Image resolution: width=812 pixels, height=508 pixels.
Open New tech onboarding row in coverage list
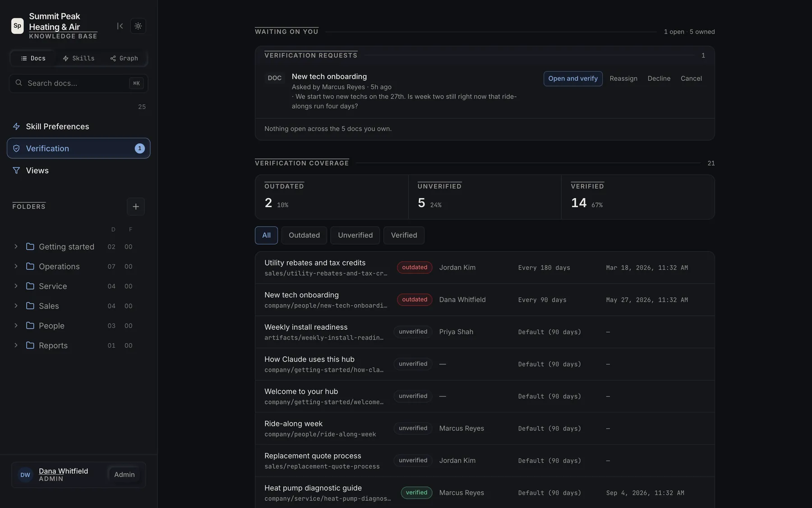click(x=485, y=300)
